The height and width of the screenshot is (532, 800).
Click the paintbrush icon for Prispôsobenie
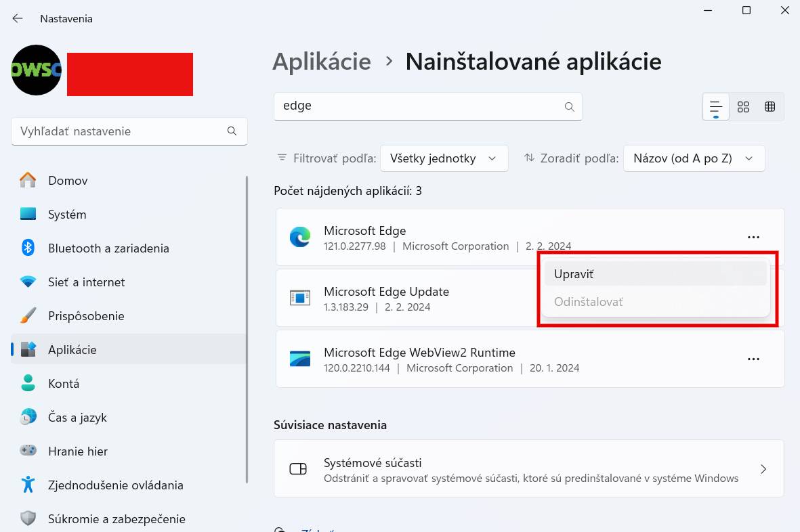point(28,316)
